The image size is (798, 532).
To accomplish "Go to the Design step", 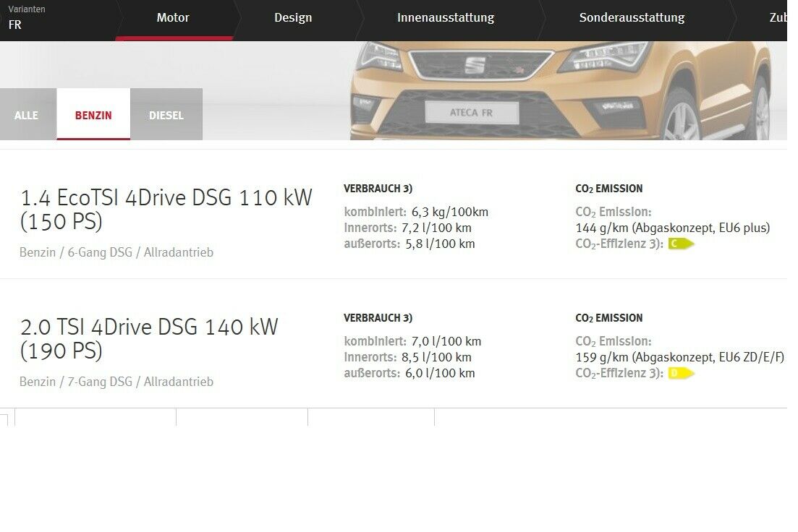I will tap(293, 18).
